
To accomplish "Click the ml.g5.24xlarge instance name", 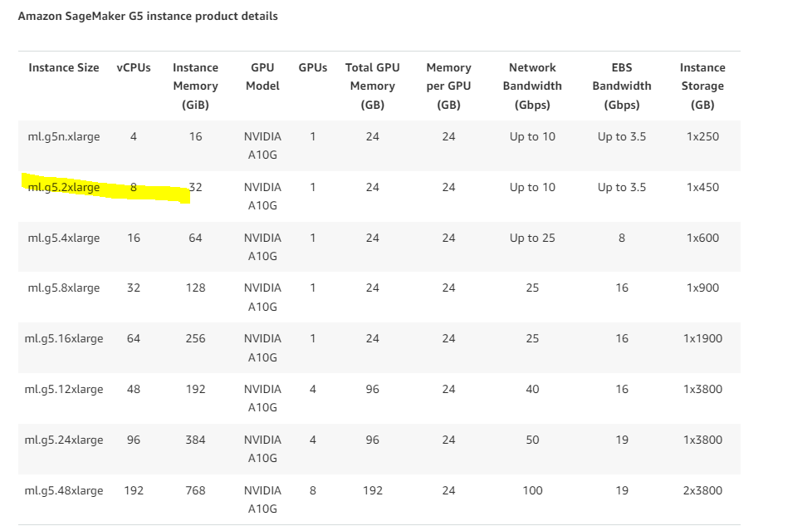I will [x=64, y=440].
